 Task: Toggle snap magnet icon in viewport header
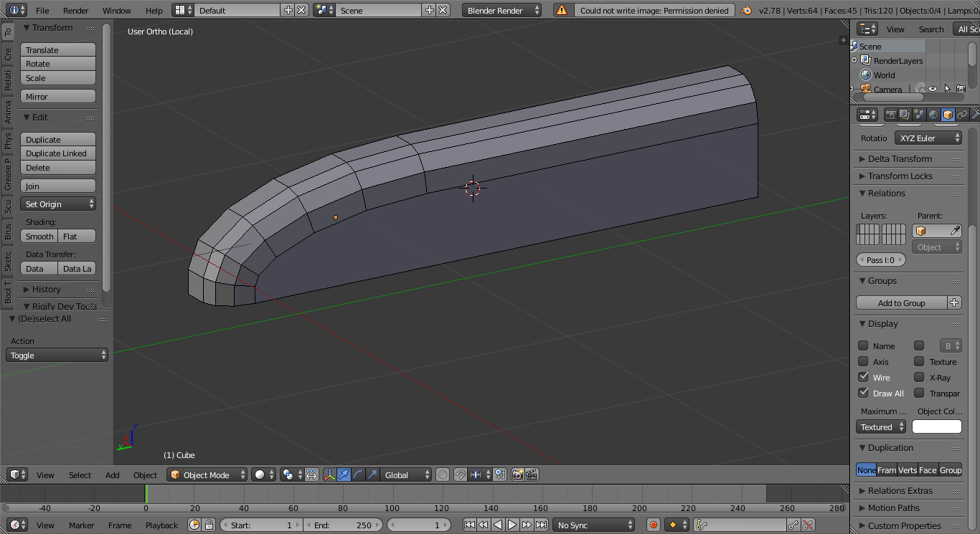click(x=461, y=475)
